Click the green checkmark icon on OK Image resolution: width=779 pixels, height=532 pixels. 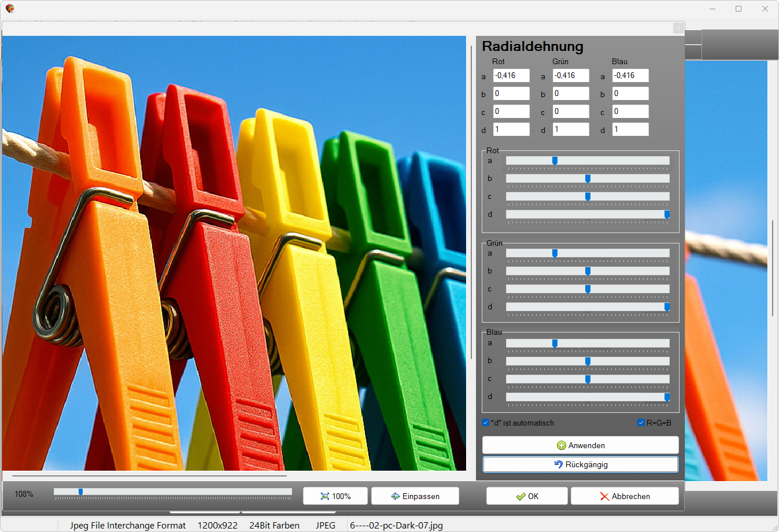tap(521, 496)
